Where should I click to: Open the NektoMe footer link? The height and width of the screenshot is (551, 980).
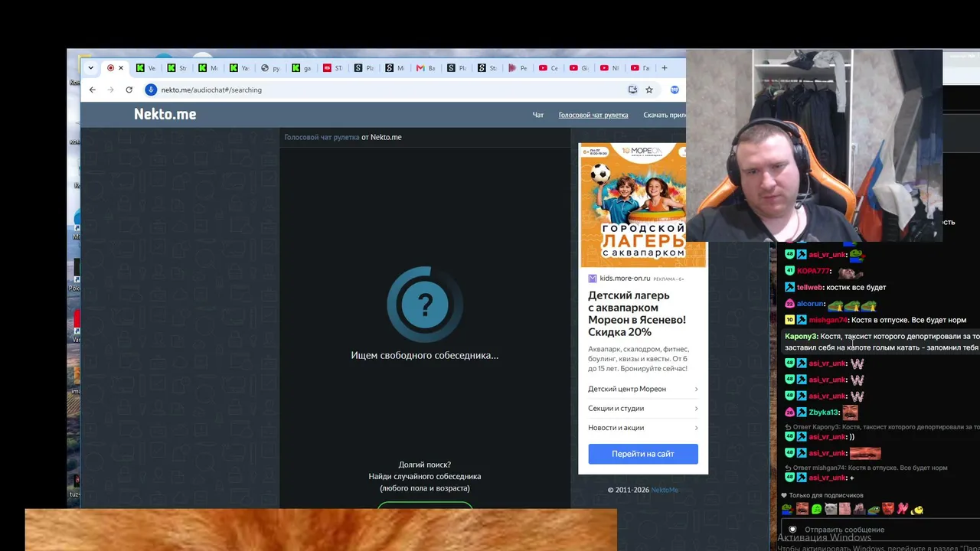click(x=665, y=490)
